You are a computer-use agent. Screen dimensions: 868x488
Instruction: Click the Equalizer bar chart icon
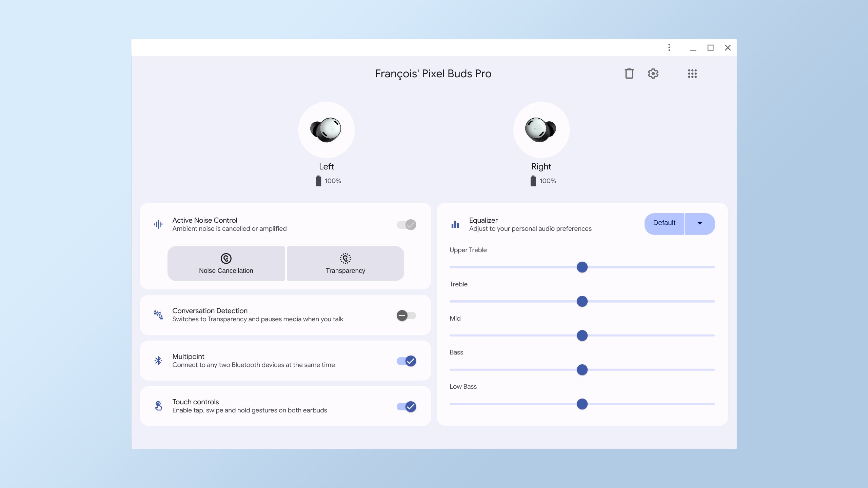coord(455,224)
